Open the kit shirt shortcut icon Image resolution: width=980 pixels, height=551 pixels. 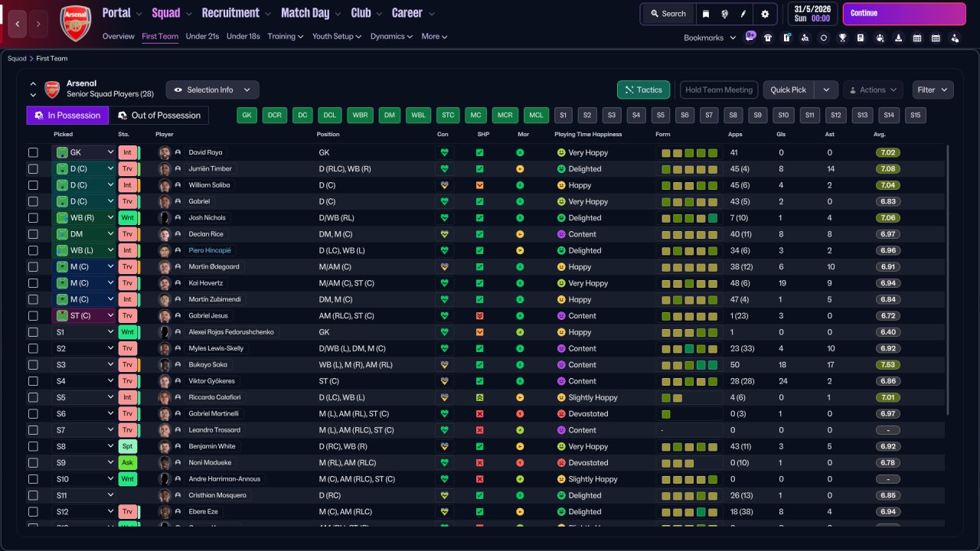[768, 37]
